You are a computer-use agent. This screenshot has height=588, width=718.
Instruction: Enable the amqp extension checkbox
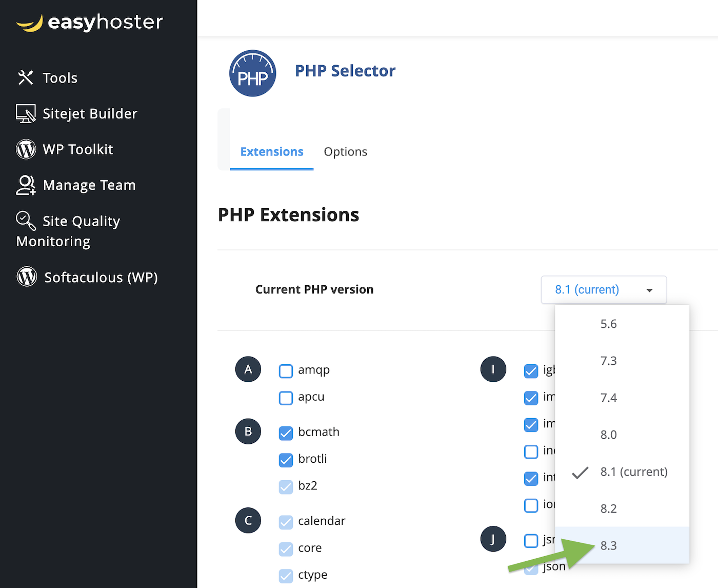click(x=286, y=371)
